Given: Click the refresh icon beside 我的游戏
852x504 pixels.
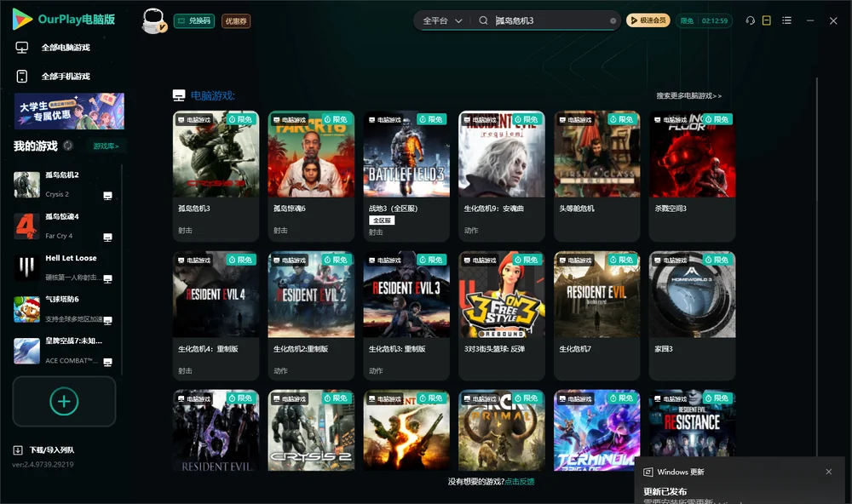Looking at the screenshot, I should click(x=68, y=146).
